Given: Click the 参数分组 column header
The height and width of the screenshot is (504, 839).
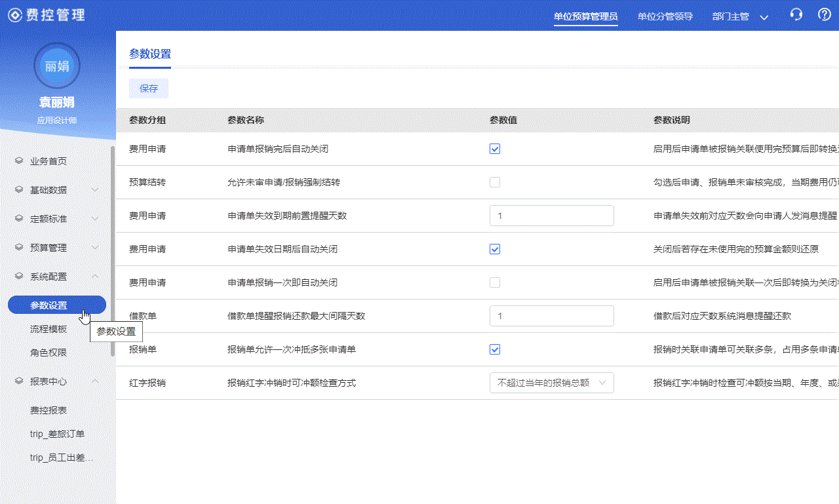Looking at the screenshot, I should pyautogui.click(x=147, y=121).
